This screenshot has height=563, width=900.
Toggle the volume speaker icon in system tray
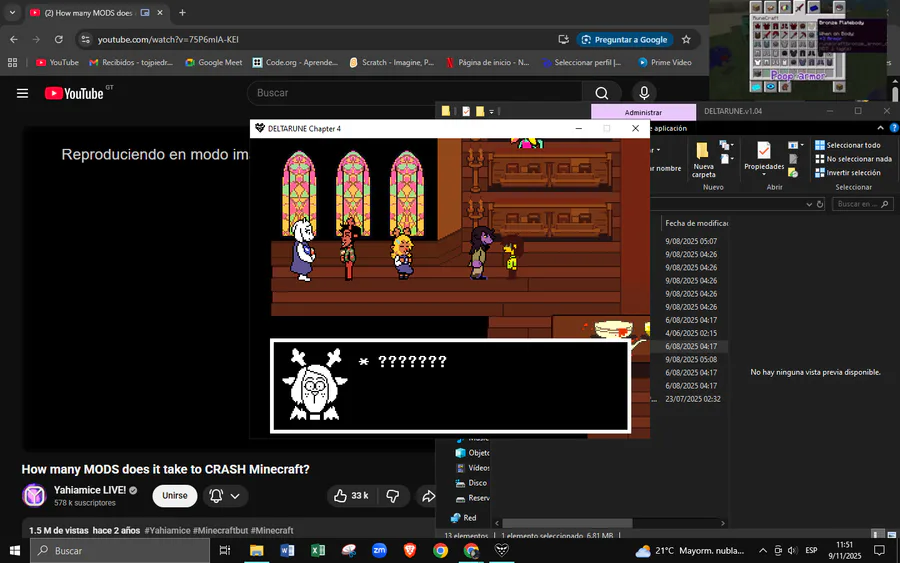coord(793,550)
